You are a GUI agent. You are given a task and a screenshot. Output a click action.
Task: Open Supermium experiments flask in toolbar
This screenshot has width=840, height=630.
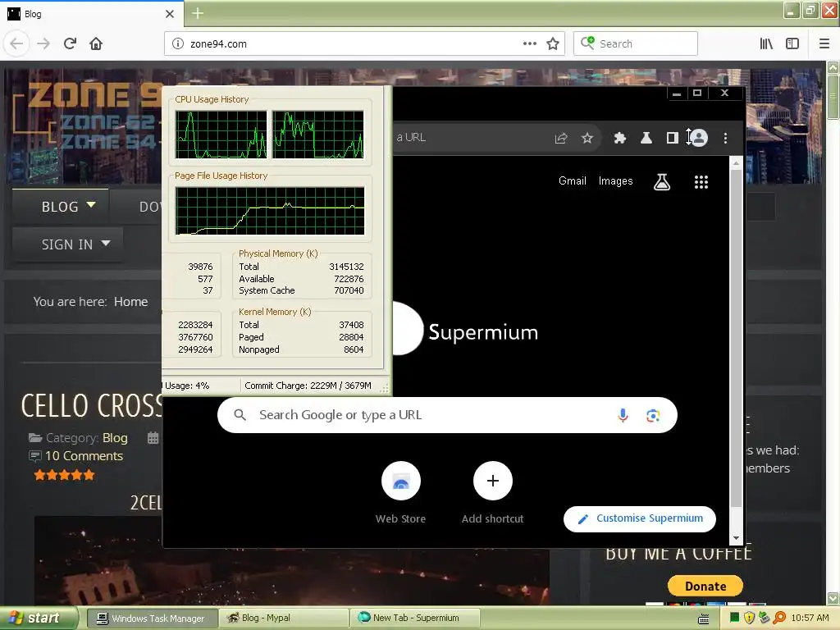coord(646,138)
